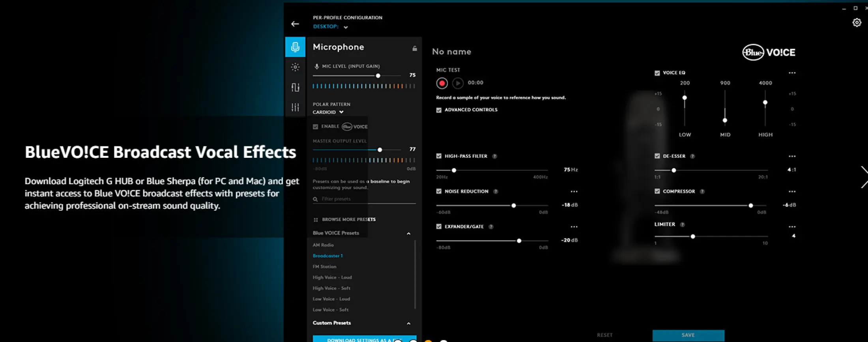Toggle Advanced Controls checkbox
Viewport: 868px width, 342px height.
439,110
